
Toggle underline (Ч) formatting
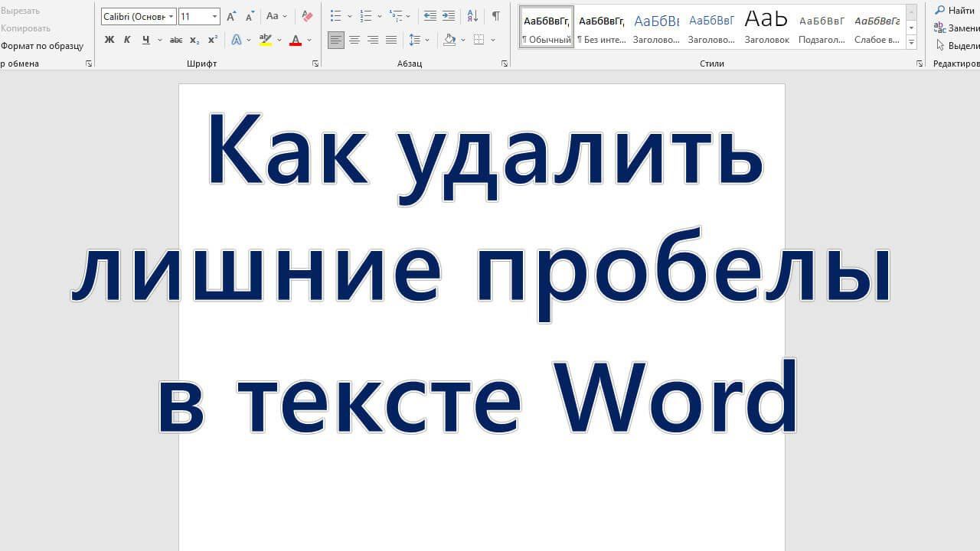[145, 40]
